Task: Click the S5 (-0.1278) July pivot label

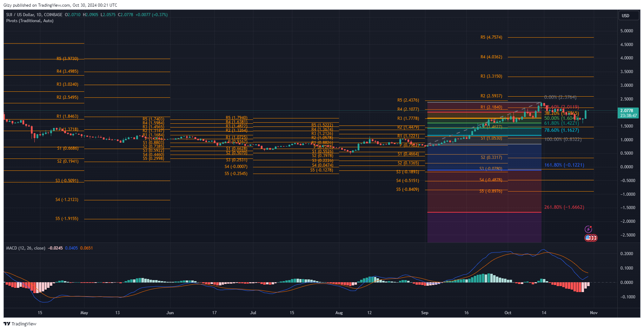Action: 321,170
